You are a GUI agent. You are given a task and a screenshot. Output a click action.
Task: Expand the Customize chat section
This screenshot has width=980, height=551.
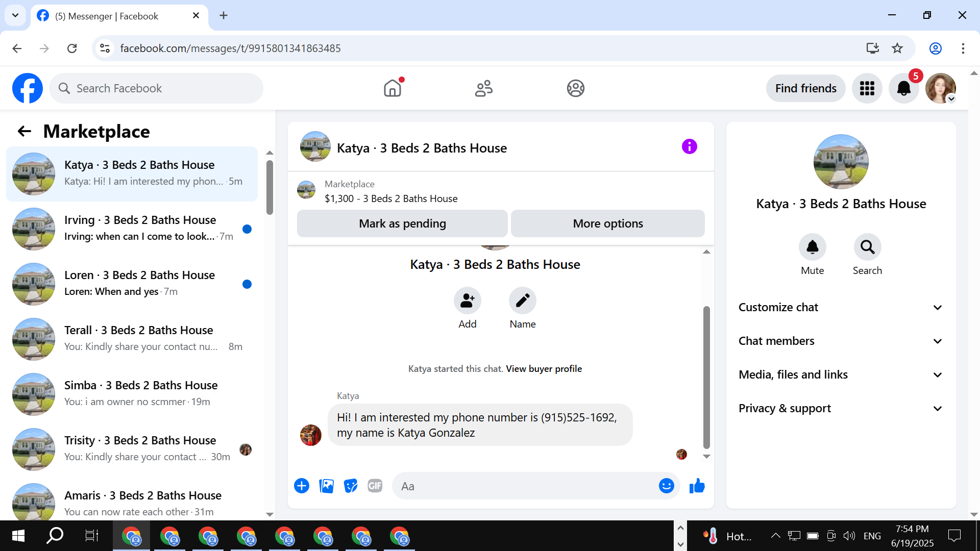(841, 307)
